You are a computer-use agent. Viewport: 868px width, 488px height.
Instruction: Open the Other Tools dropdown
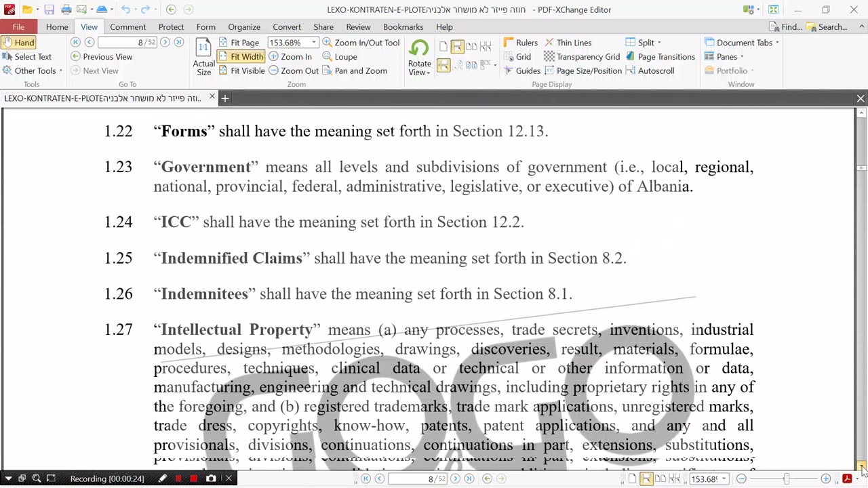tap(32, 70)
